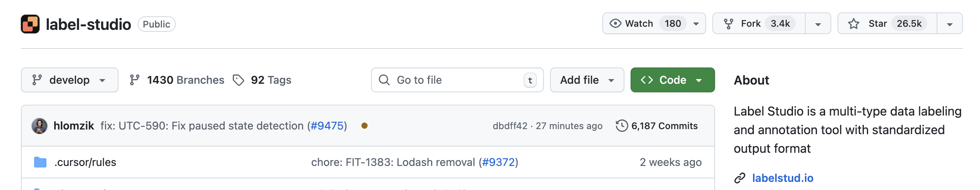This screenshot has height=190, width=980.
Task: Click the link icon next to labelstud.io
Action: (x=740, y=178)
